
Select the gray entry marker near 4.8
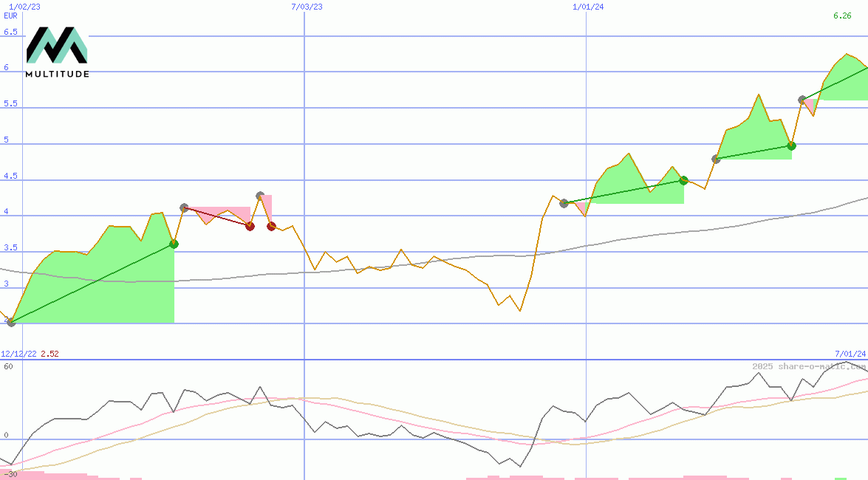tap(715, 159)
